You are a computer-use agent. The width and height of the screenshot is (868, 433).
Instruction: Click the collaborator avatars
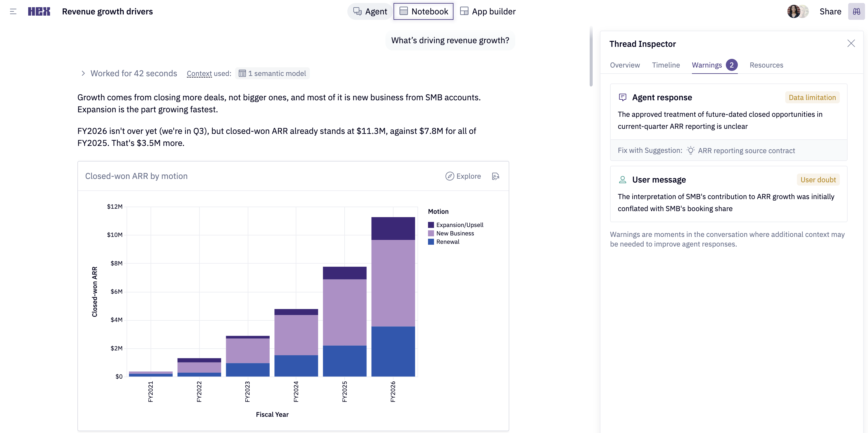[x=798, y=11]
